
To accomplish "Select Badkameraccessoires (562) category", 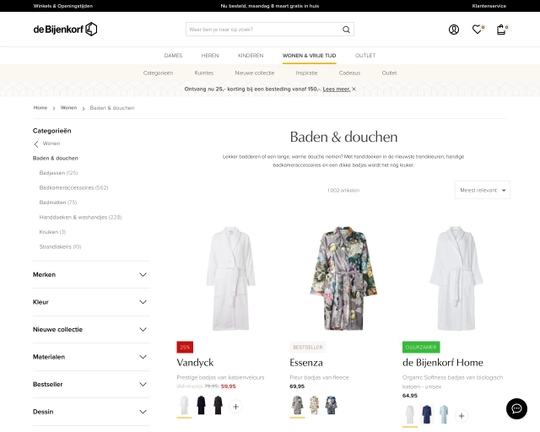I will pyautogui.click(x=74, y=188).
